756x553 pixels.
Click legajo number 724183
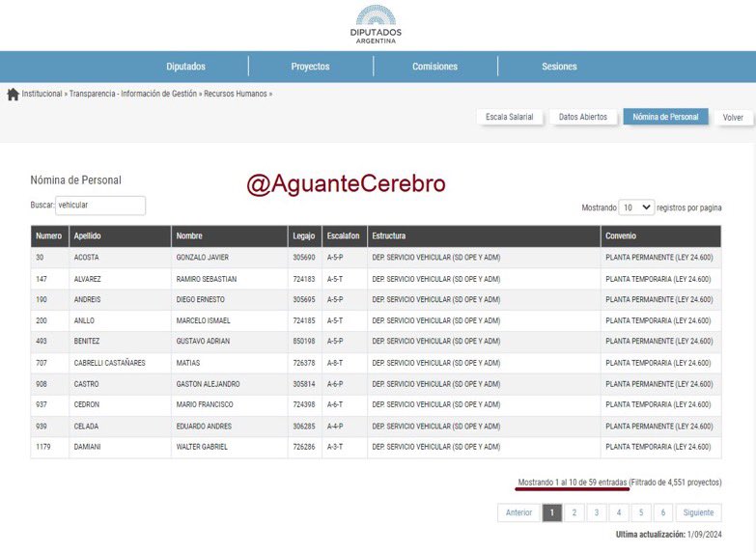(304, 279)
